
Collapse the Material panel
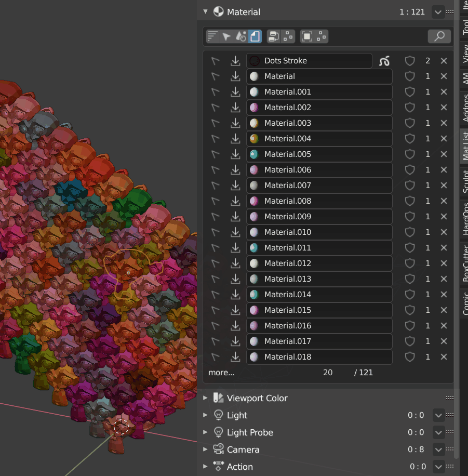[x=206, y=12]
